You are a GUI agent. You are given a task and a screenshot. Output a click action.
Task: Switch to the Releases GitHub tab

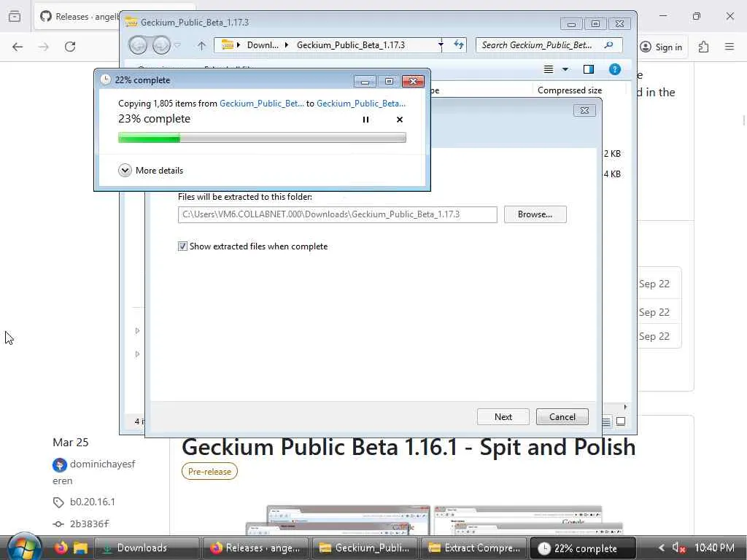(x=79, y=17)
